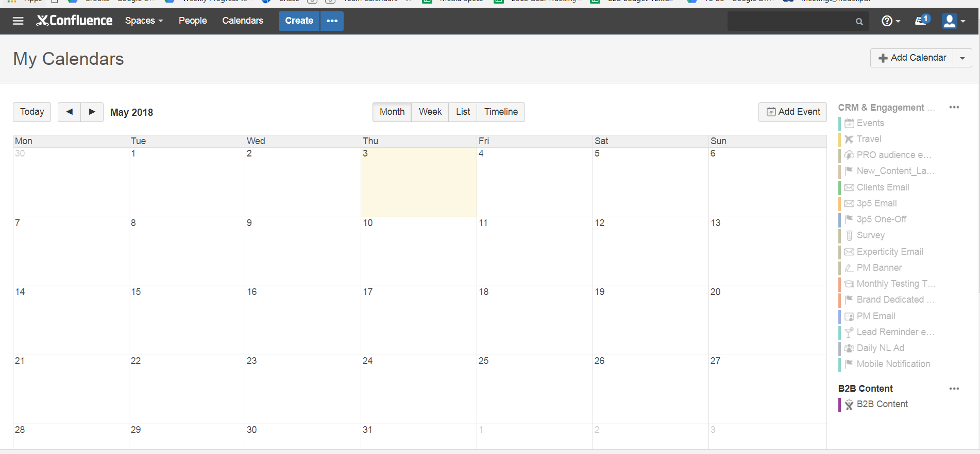This screenshot has height=454, width=980.
Task: Switch to List view
Action: 463,112
